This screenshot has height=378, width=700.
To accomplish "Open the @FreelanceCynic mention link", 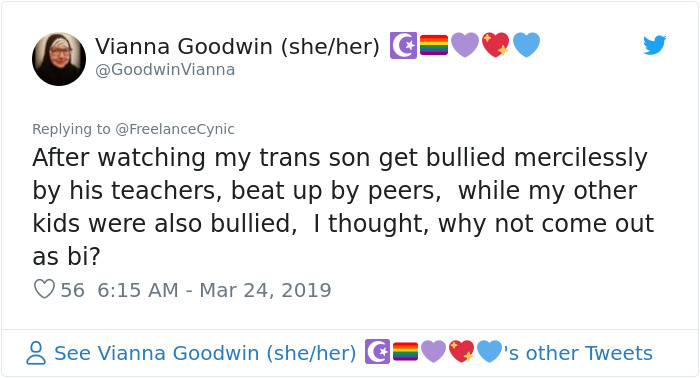I will pyautogui.click(x=175, y=129).
